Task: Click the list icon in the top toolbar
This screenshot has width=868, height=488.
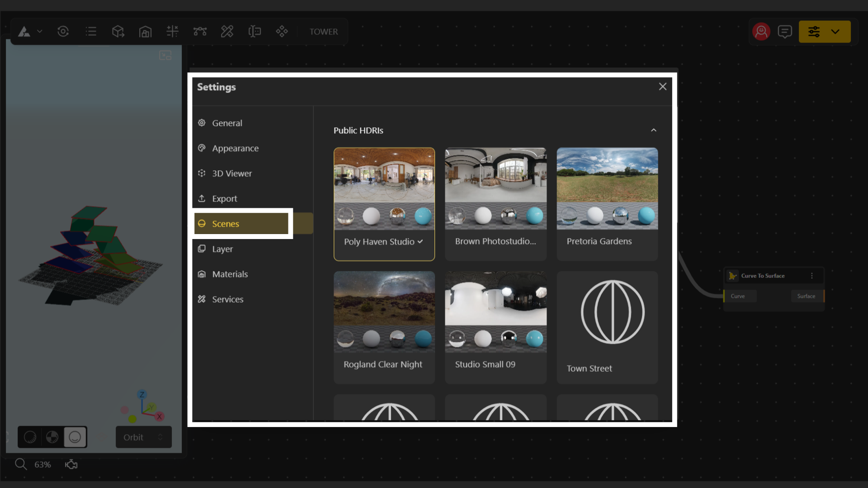Action: pyautogui.click(x=91, y=32)
